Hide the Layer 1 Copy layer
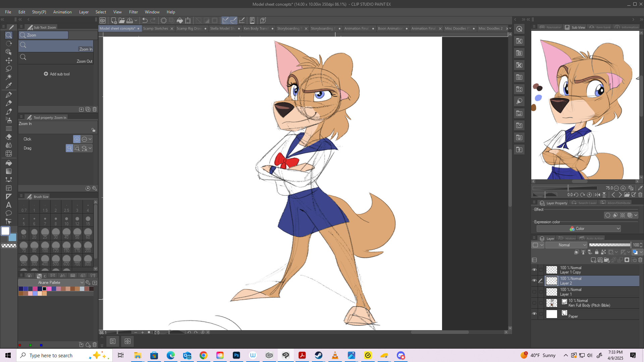This screenshot has width=644, height=362. point(534,270)
